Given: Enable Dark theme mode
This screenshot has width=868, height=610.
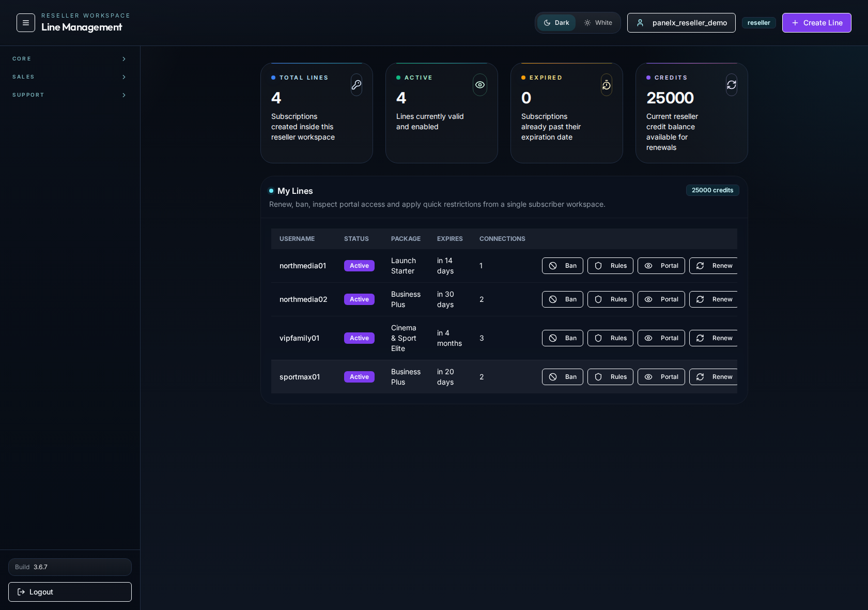Looking at the screenshot, I should point(556,23).
